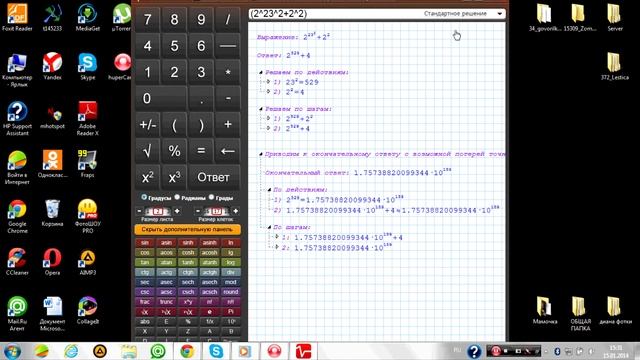Collapse the По шагам subsection
This screenshot has width=640, height=360.
pos(269,227)
